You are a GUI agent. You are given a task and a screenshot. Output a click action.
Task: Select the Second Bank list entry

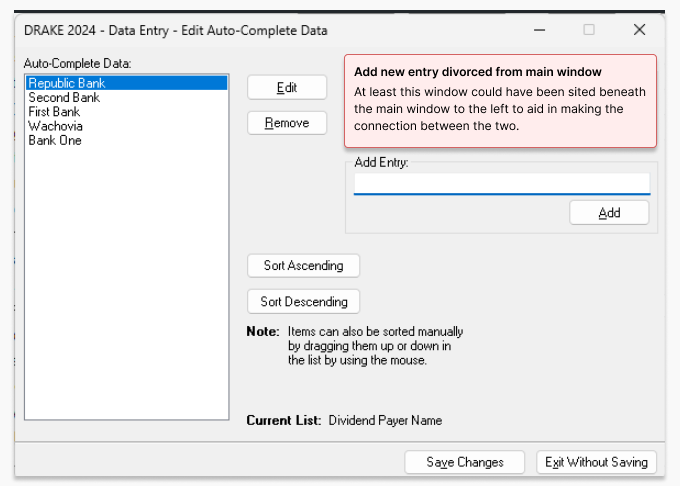(64, 98)
